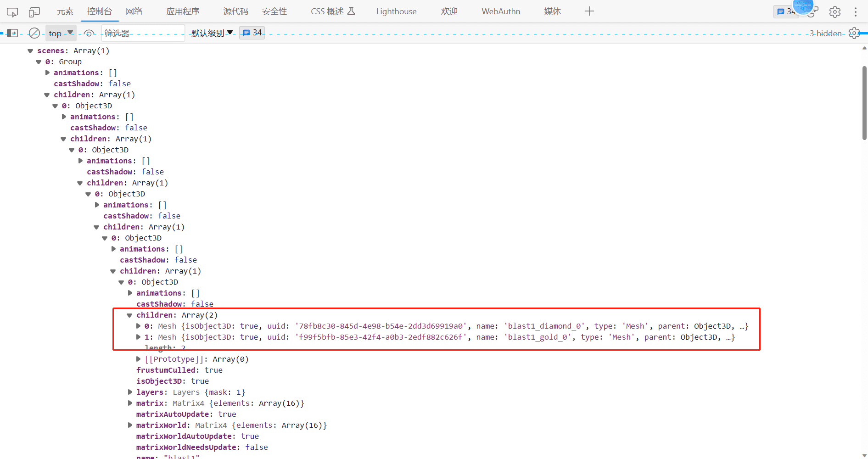
Task: Switch to the 控制台 tab
Action: 100,11
